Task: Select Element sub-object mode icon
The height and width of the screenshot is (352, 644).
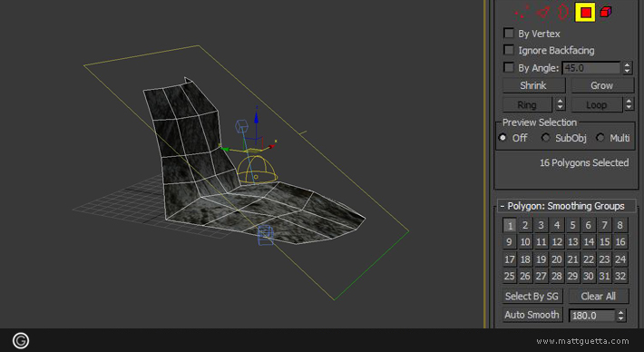Action: [606, 12]
